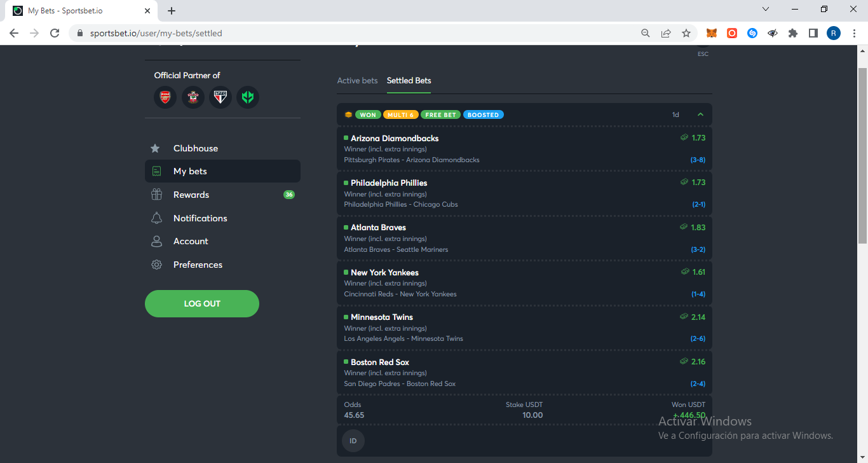Click the Rewards count badge 36
Image resolution: width=868 pixels, height=463 pixels.
[x=289, y=195]
